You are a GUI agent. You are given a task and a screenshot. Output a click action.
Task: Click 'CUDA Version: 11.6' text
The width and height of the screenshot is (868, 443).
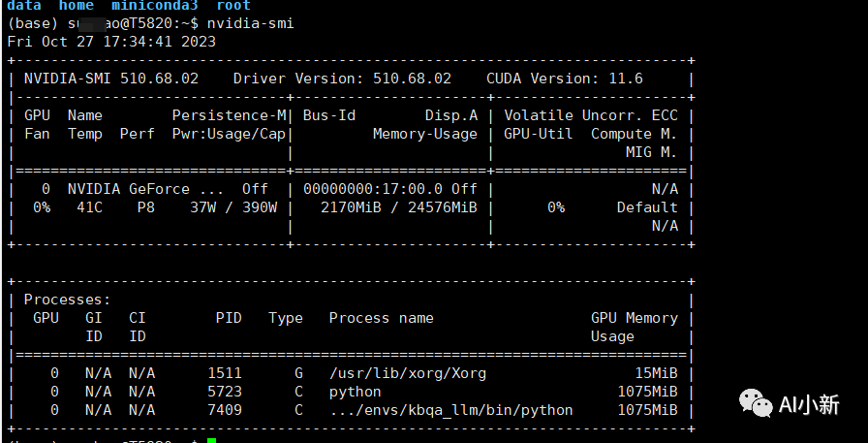565,79
